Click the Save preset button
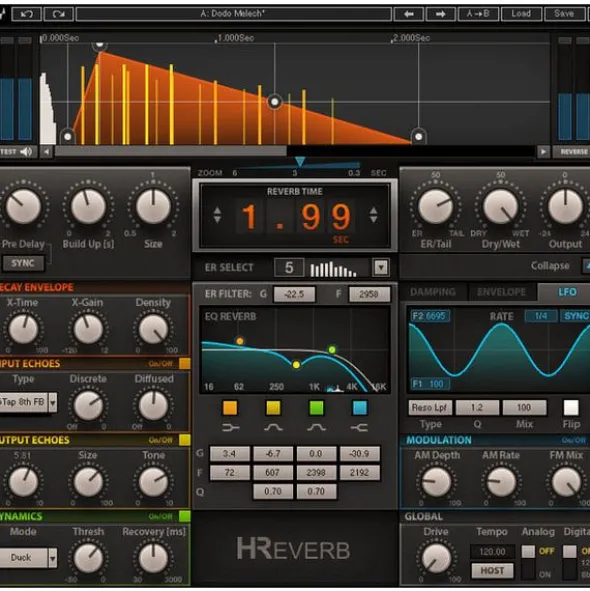 (564, 14)
